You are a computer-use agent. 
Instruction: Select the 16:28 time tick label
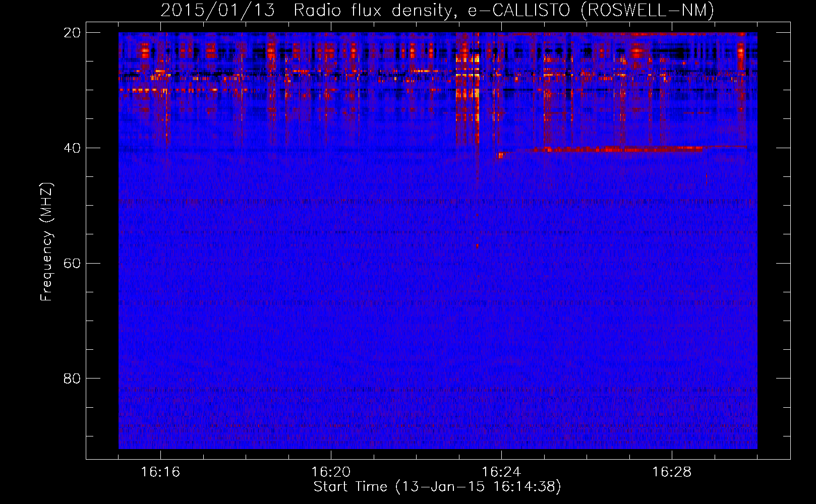(672, 472)
